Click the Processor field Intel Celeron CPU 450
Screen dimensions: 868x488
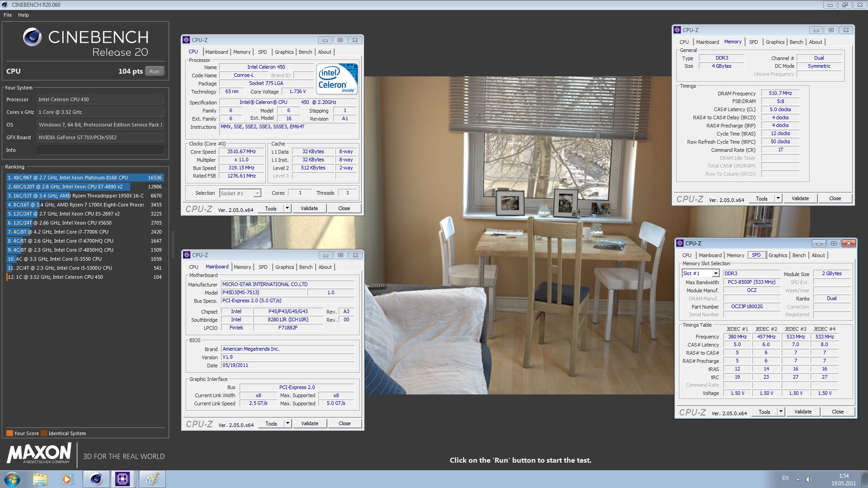click(x=100, y=99)
